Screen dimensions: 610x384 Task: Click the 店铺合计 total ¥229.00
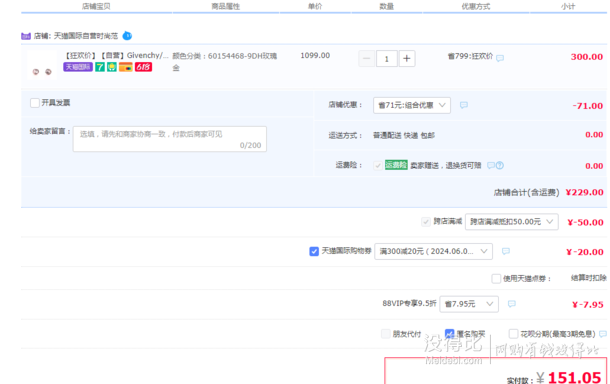pyautogui.click(x=584, y=192)
